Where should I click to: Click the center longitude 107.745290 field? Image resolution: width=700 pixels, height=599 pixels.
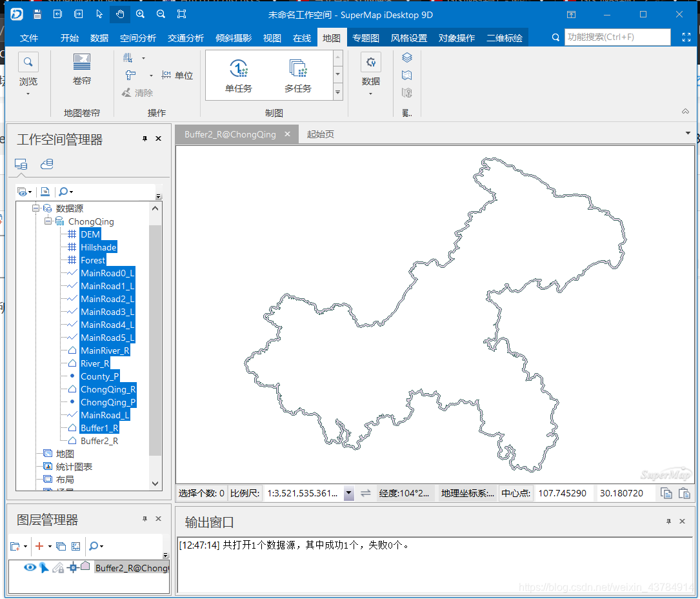tap(563, 493)
